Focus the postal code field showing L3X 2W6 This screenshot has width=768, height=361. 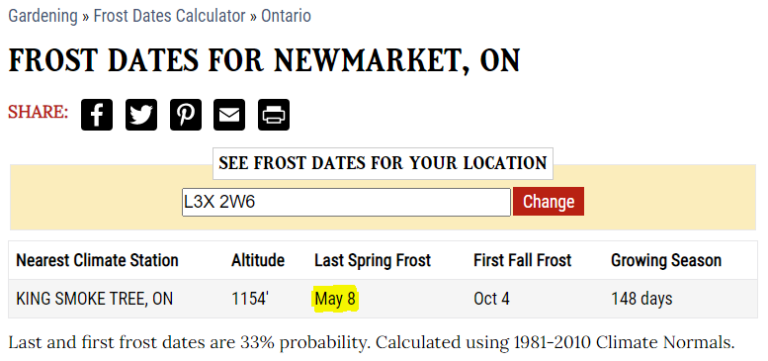(x=346, y=202)
